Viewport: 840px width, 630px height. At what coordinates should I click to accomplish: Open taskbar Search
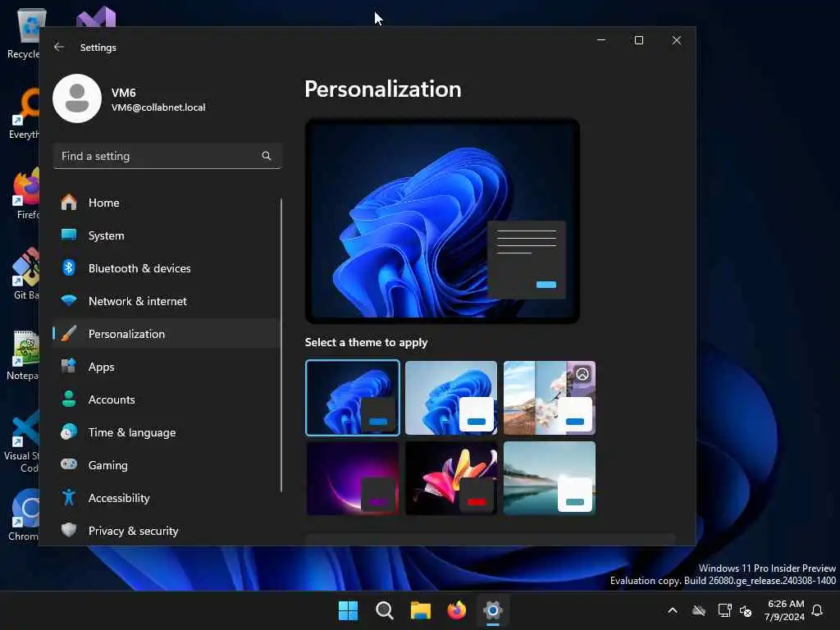(x=385, y=610)
